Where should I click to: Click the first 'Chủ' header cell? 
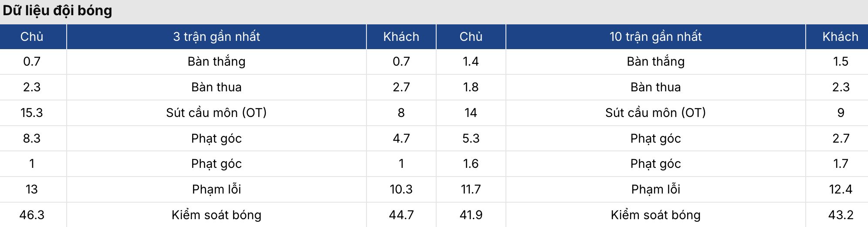pos(32,37)
